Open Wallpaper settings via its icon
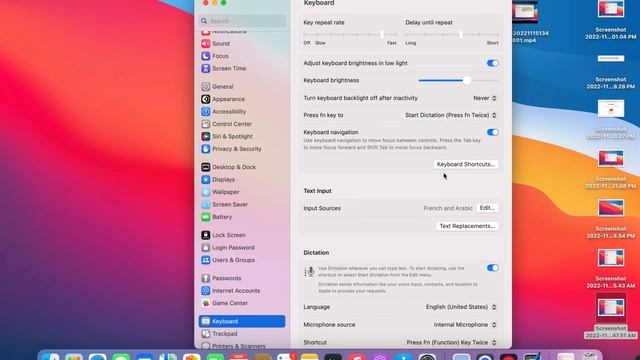This screenshot has width=640, height=360. (206, 192)
